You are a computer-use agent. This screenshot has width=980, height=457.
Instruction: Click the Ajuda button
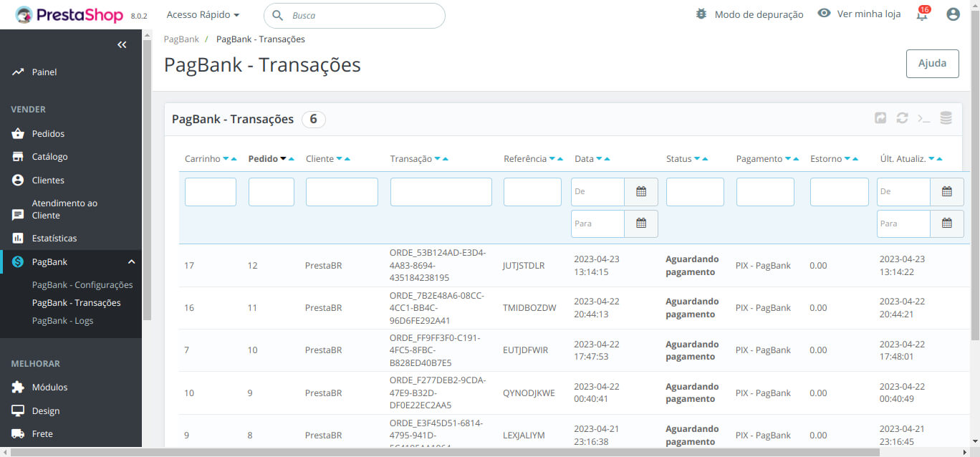(932, 63)
